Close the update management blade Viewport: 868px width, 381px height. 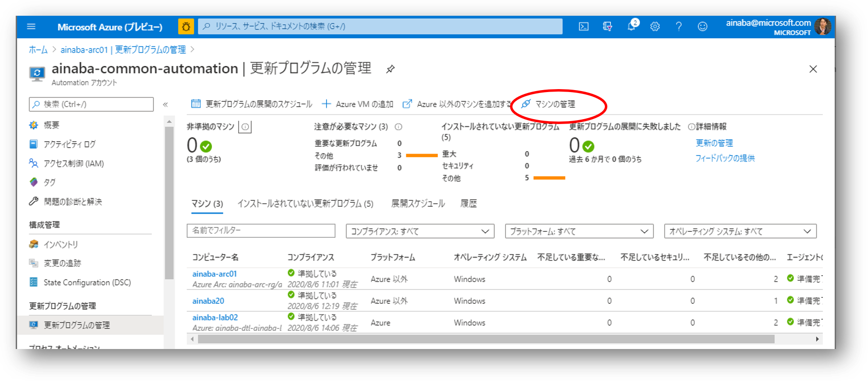813,69
